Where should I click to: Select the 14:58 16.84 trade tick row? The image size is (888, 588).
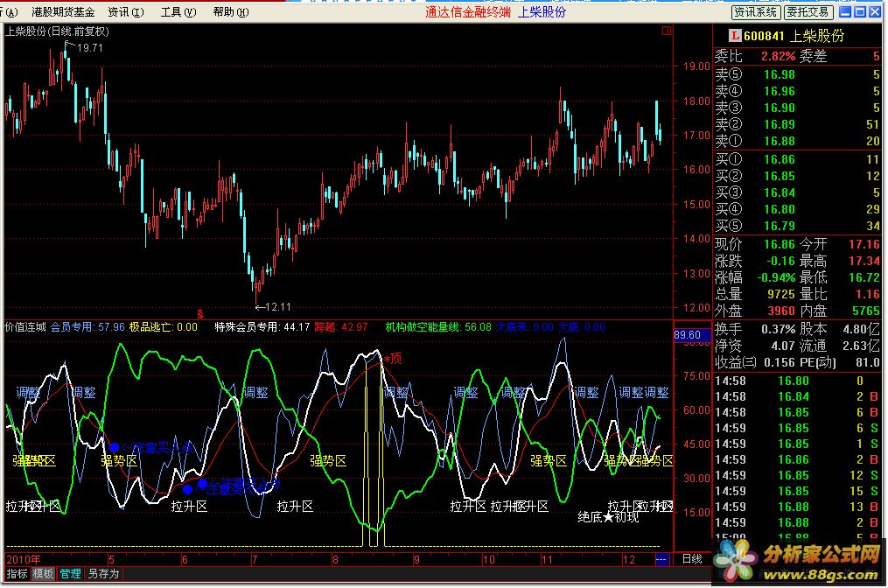pyautogui.click(x=797, y=396)
